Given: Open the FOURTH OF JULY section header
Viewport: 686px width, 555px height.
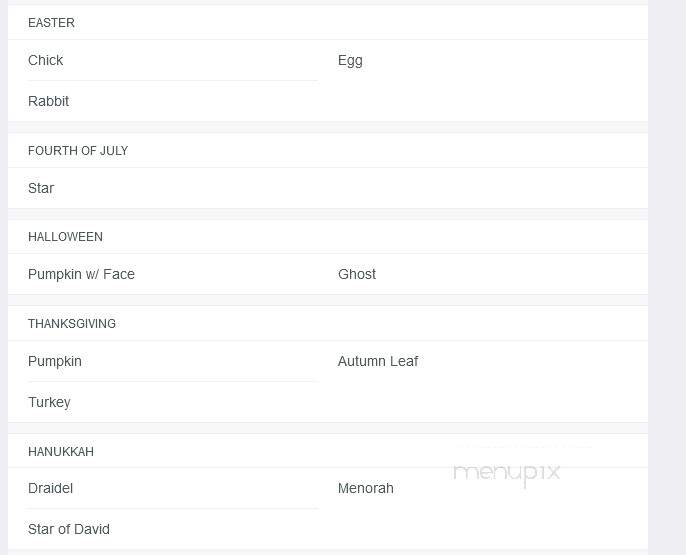Looking at the screenshot, I should click(x=78, y=151).
